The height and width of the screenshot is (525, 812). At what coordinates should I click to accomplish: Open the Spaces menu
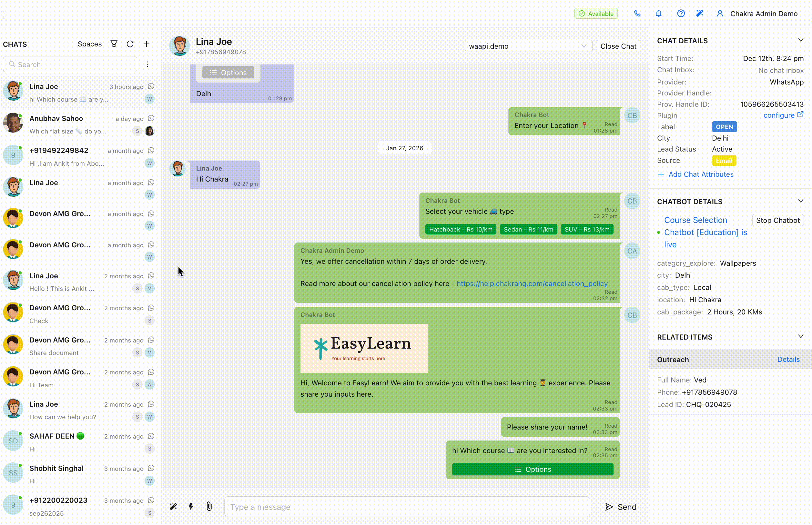pyautogui.click(x=89, y=44)
